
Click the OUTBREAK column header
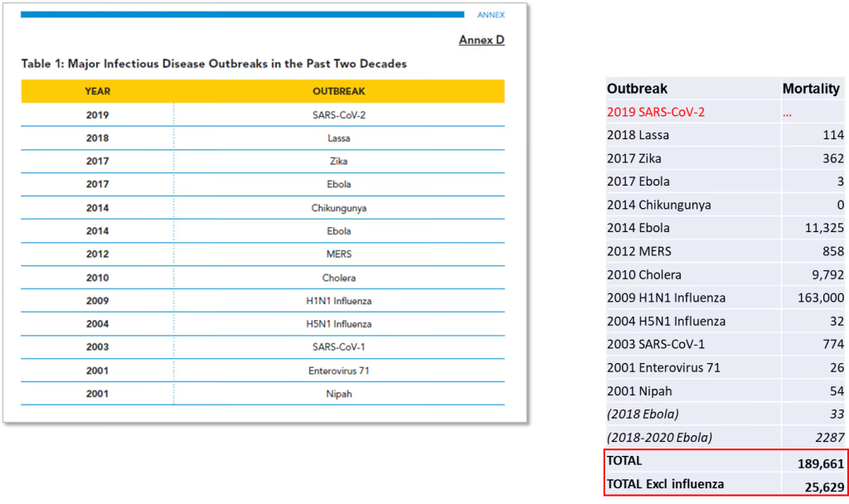pyautogui.click(x=339, y=91)
